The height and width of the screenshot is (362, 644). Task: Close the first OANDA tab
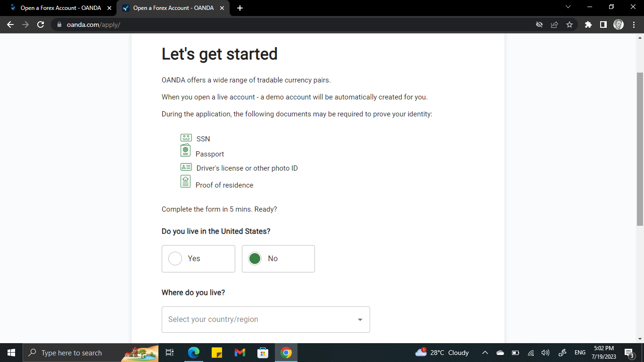click(109, 8)
